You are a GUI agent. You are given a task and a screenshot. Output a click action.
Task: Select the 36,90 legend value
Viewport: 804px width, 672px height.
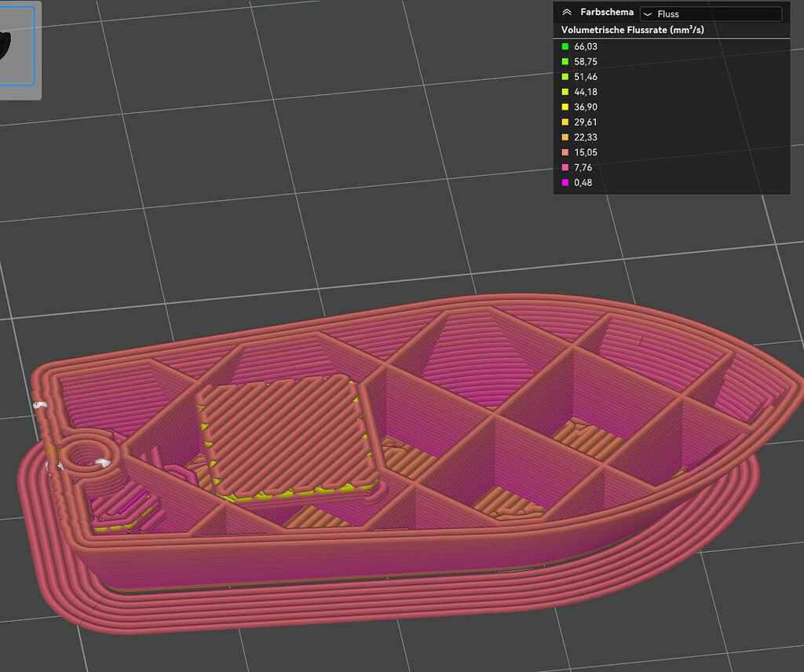586,107
